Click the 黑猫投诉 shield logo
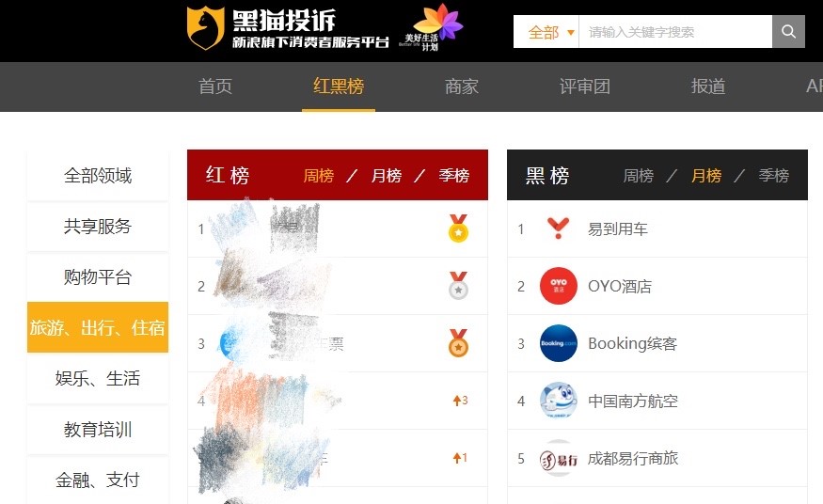The image size is (823, 504). 206,28
